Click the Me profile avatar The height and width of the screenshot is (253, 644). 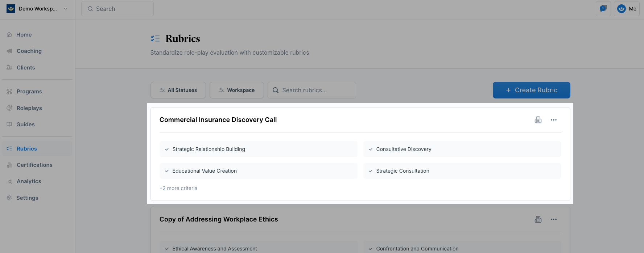622,9
